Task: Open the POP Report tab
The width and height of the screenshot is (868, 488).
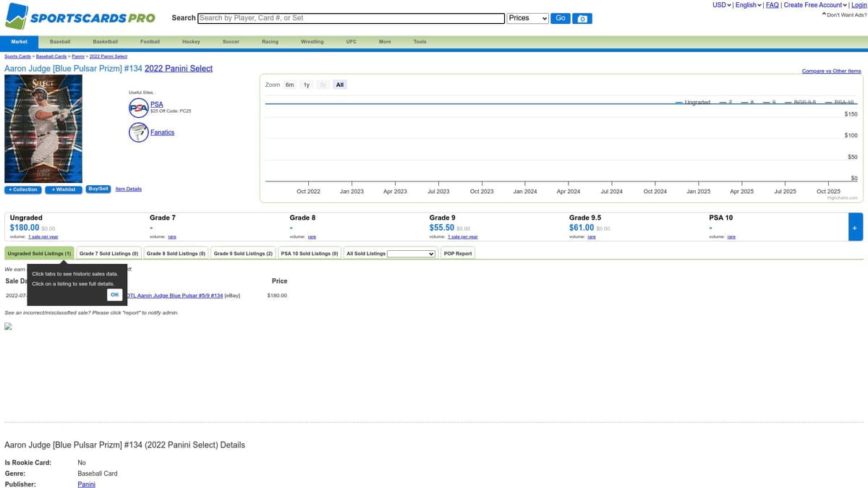Action: coord(458,254)
